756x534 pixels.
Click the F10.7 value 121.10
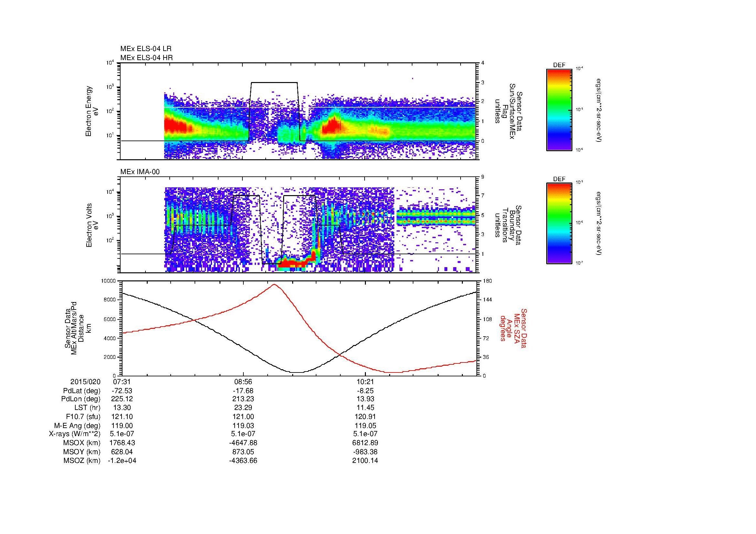122,416
